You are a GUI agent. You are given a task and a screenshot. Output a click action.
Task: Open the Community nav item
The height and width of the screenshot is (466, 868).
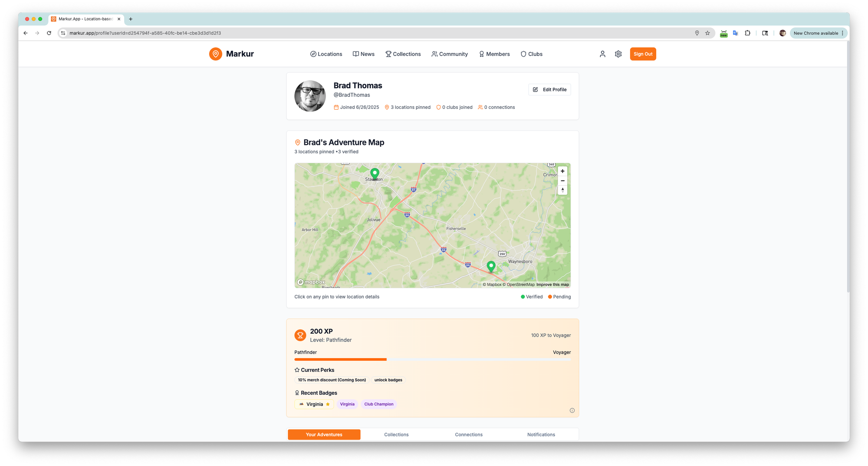pyautogui.click(x=450, y=54)
